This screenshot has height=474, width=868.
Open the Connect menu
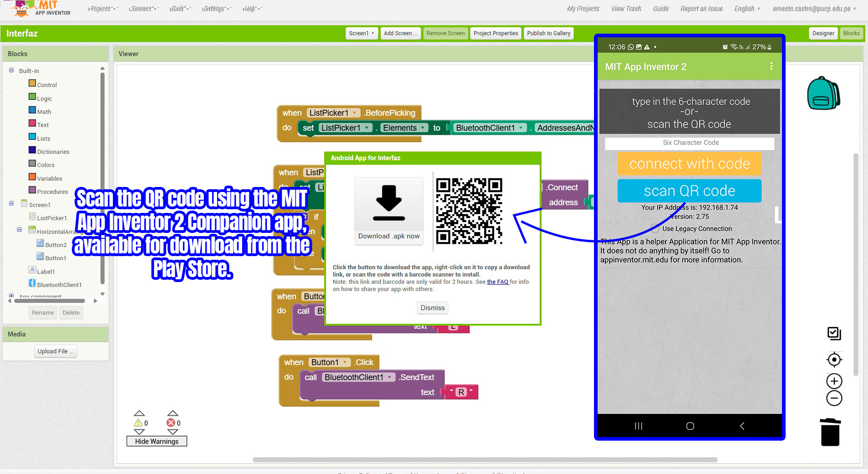[142, 9]
